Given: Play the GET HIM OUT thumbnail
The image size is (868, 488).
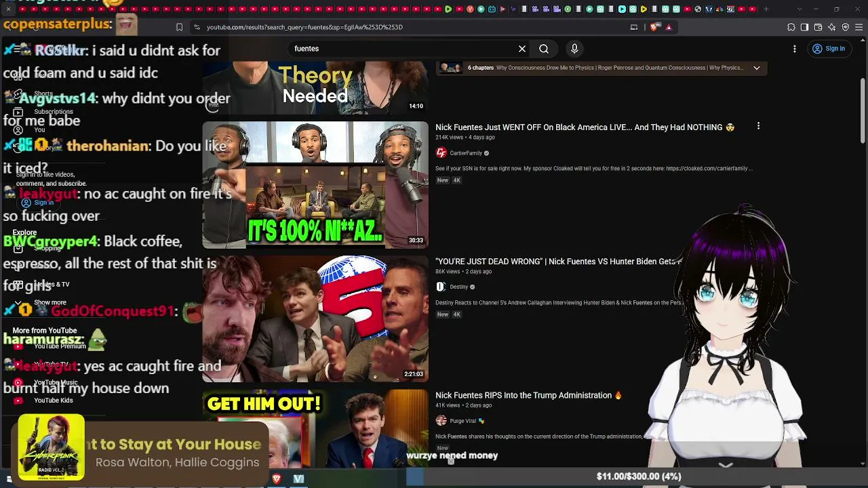Looking at the screenshot, I should [x=315, y=428].
